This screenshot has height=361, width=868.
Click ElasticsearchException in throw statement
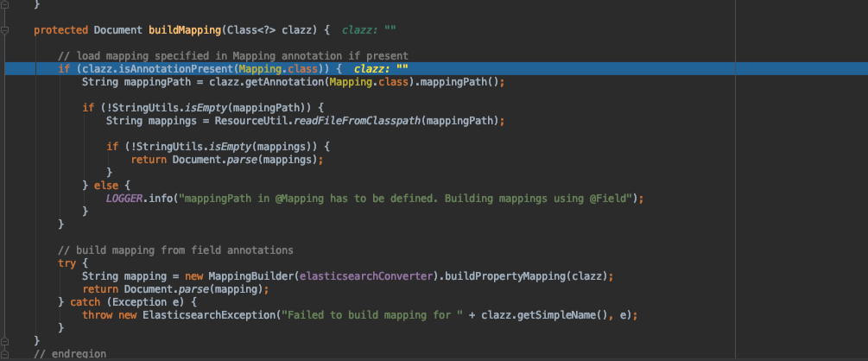pyautogui.click(x=209, y=315)
